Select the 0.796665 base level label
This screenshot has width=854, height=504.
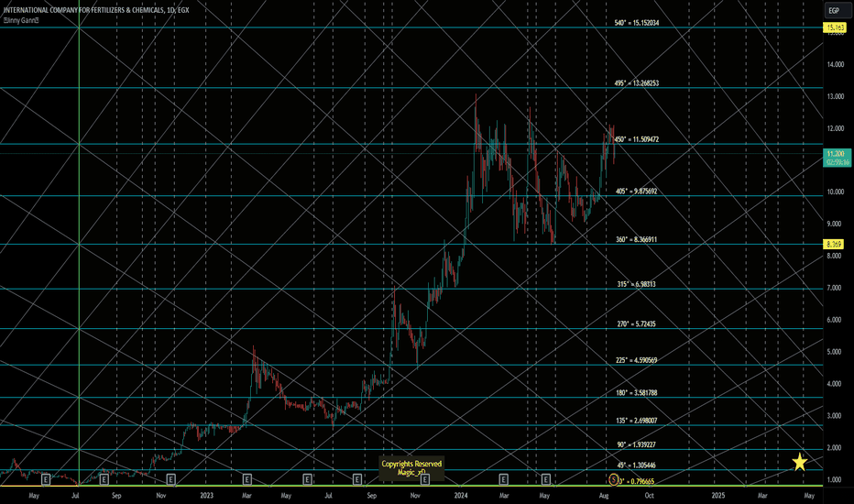637,481
